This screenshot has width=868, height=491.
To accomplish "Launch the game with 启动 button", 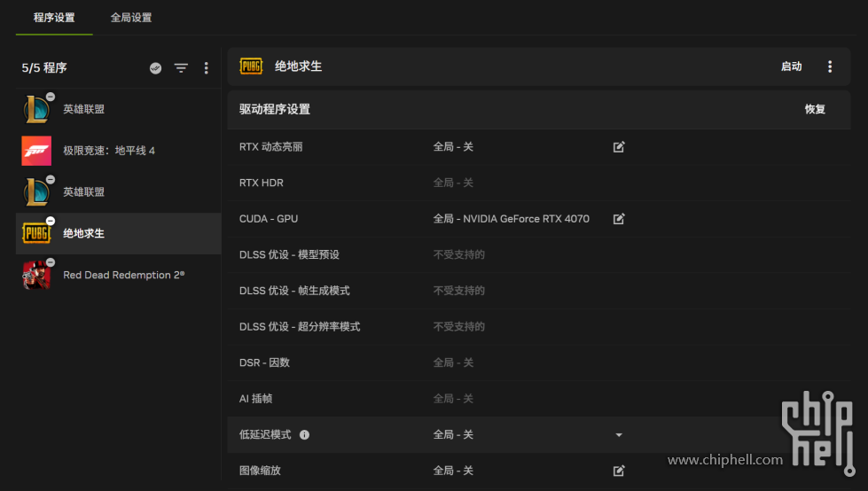I will (791, 66).
